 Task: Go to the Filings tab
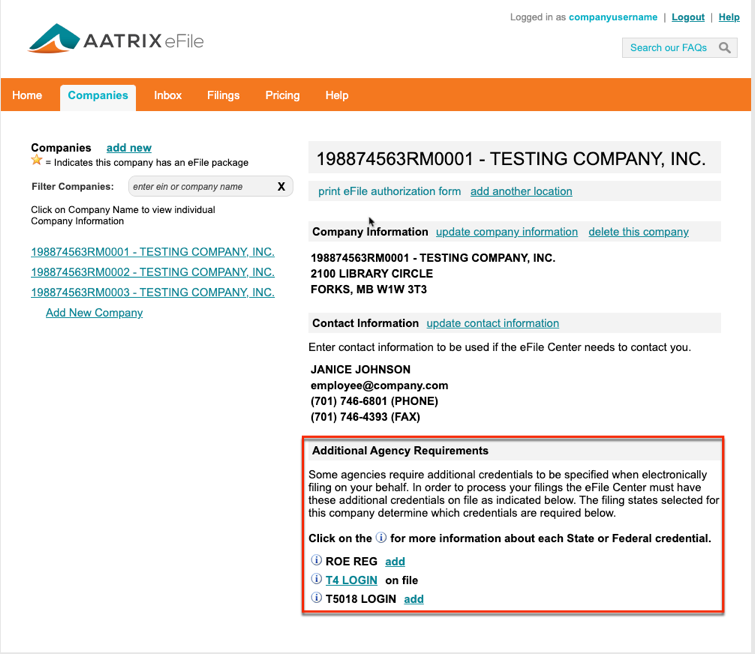point(223,96)
